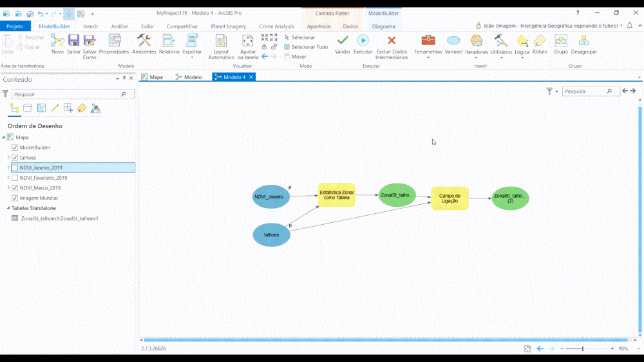Viewport: 644px width, 362px height.
Task: Open the Mapa view tab
Action: tap(153, 77)
